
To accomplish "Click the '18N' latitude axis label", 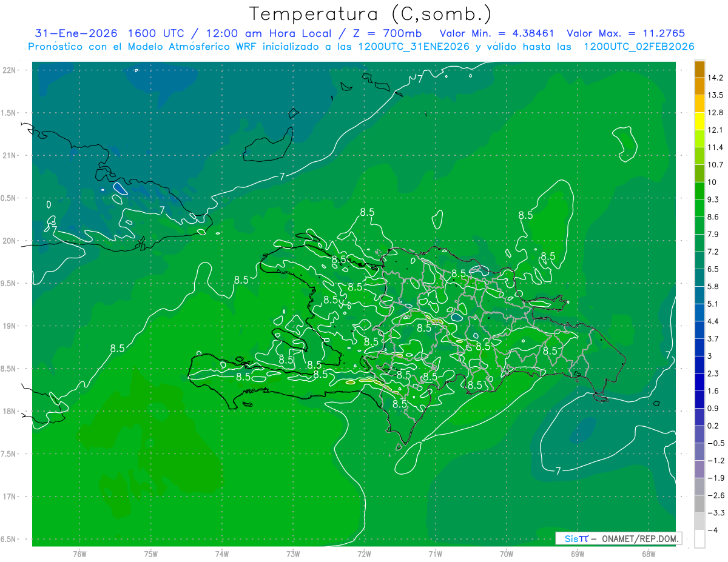I will pyautogui.click(x=10, y=411).
